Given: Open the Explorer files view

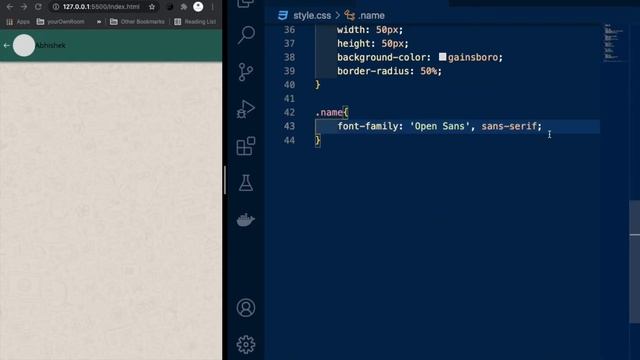Looking at the screenshot, I should [x=246, y=4].
